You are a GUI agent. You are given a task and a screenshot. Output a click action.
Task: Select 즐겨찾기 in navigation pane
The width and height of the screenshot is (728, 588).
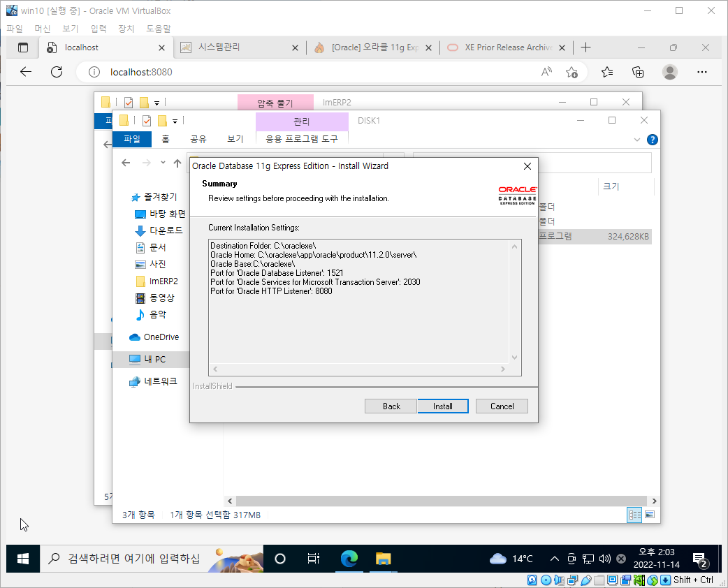154,197
